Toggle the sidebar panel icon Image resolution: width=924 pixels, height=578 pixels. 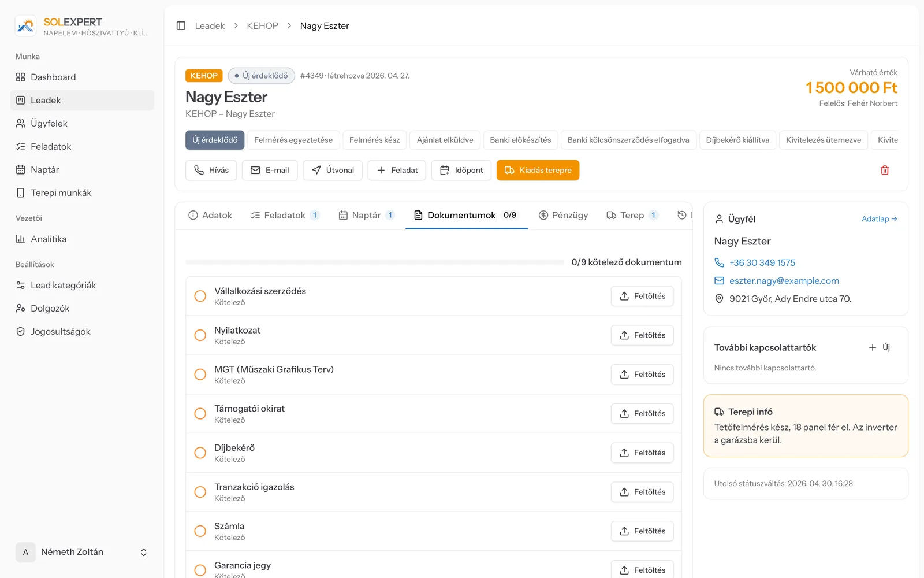(x=181, y=26)
